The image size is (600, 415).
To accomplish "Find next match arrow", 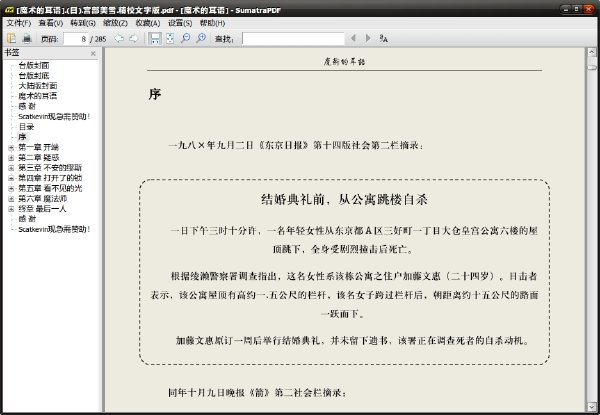I will coord(368,38).
